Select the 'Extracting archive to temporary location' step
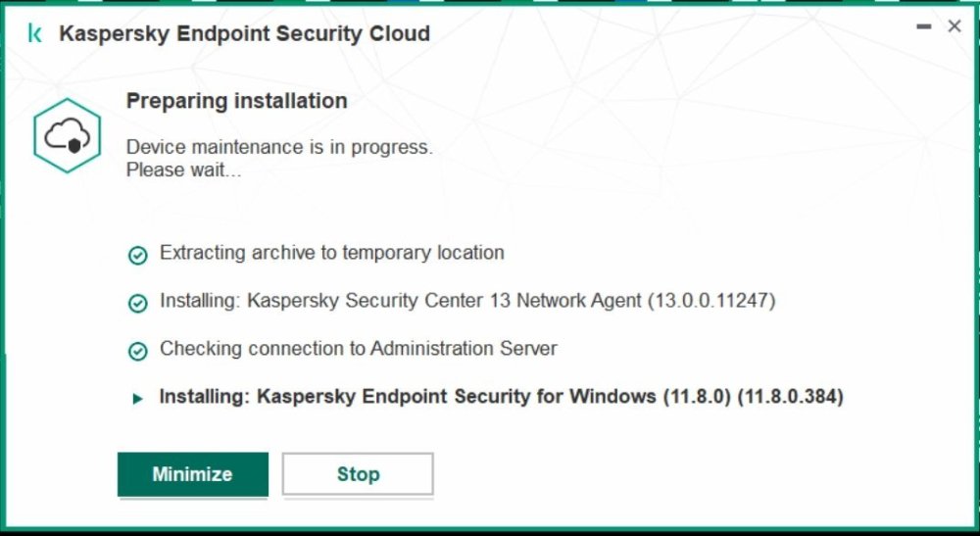Image resolution: width=980 pixels, height=536 pixels. pos(331,253)
